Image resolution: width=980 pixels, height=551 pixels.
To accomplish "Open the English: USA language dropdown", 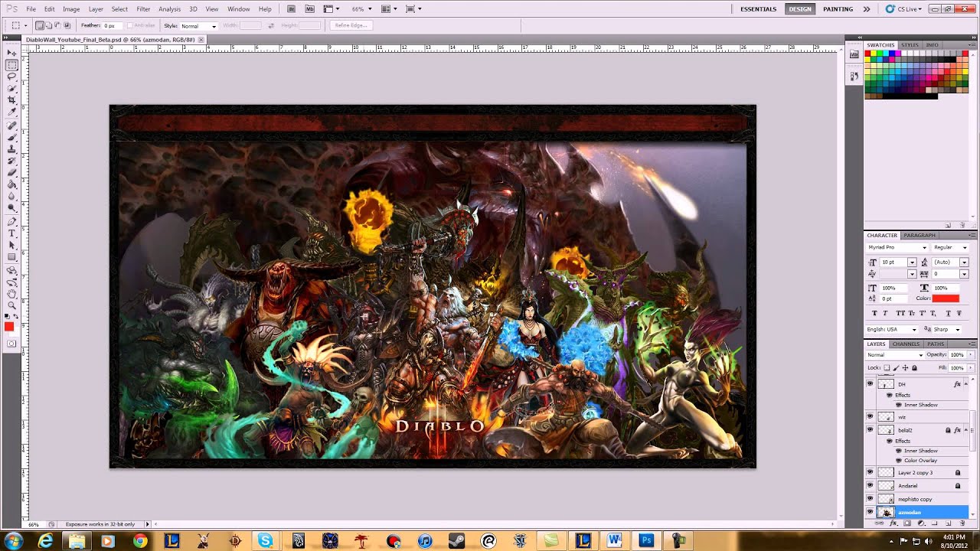I will point(891,329).
